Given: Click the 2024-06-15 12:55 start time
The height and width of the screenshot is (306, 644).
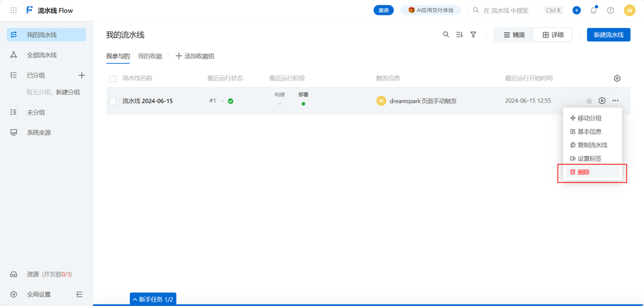Looking at the screenshot, I should tap(528, 100).
